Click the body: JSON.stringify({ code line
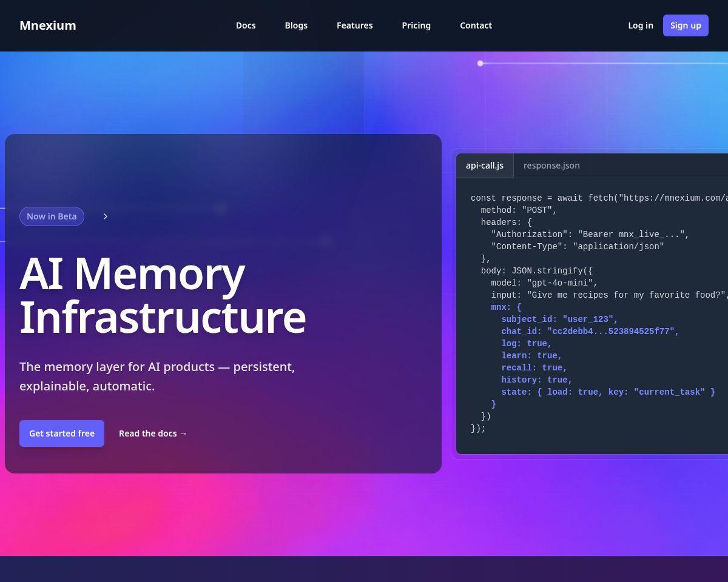This screenshot has height=582, width=728. click(537, 270)
